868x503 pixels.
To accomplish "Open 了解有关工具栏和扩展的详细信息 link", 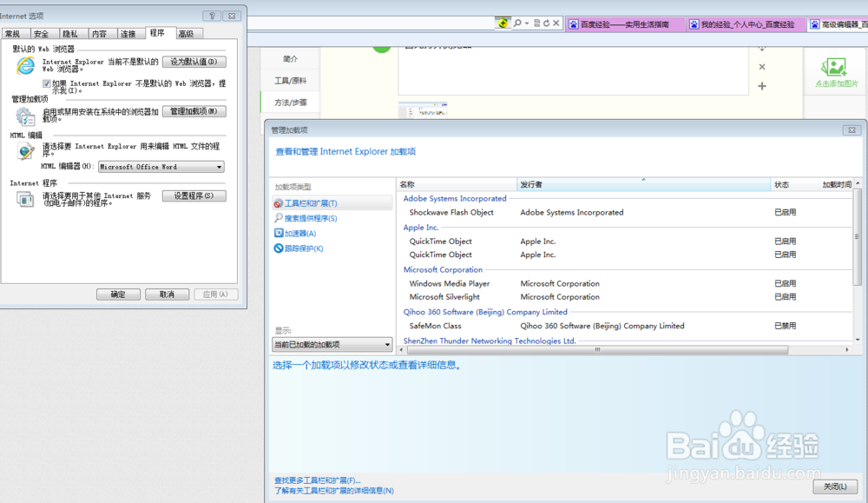I will [x=334, y=491].
